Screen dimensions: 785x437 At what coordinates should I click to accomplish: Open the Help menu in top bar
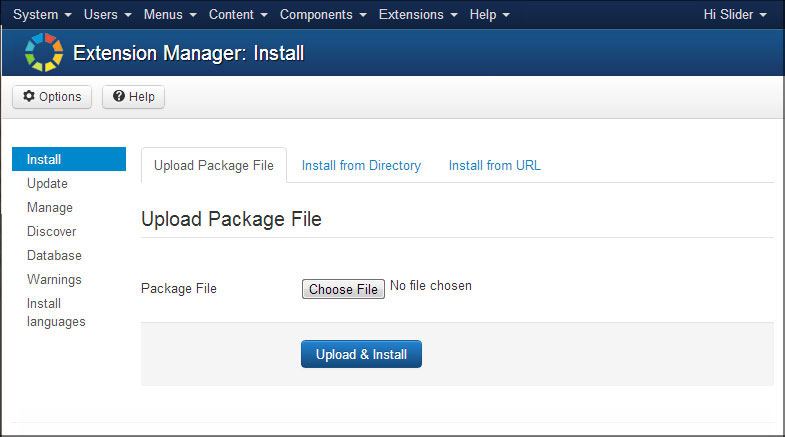pos(489,15)
